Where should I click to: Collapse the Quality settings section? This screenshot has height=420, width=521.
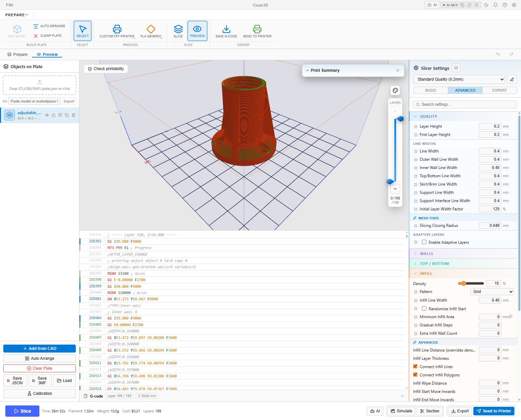(463, 116)
